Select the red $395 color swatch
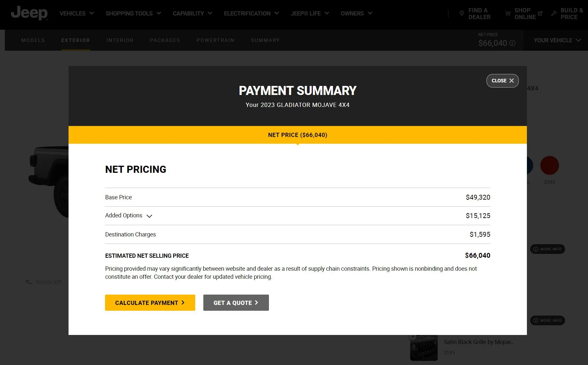Viewport: 588px width, 365px height. point(550,165)
